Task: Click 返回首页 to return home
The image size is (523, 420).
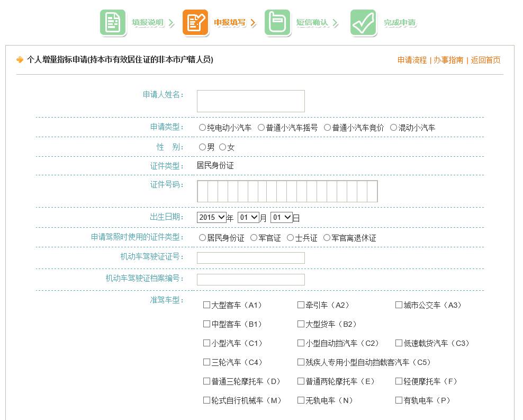Action: click(x=485, y=60)
